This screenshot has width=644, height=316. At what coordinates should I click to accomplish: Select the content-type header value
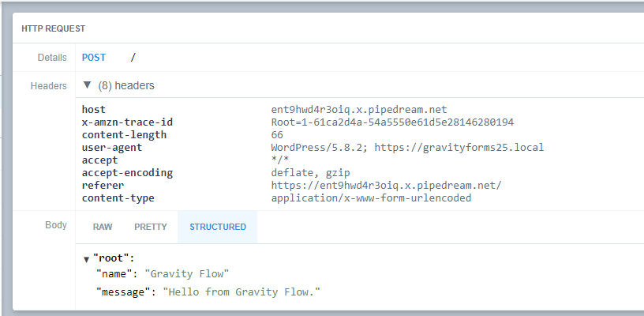point(371,198)
